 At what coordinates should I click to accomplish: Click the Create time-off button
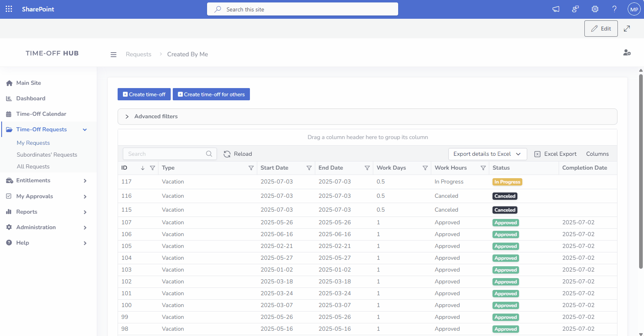point(144,94)
